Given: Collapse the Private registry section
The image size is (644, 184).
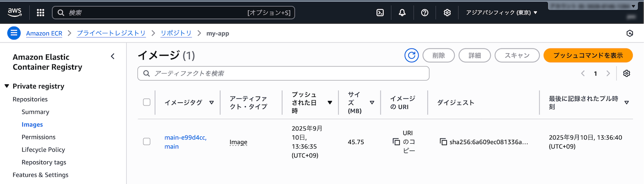Looking at the screenshot, I should point(7,86).
